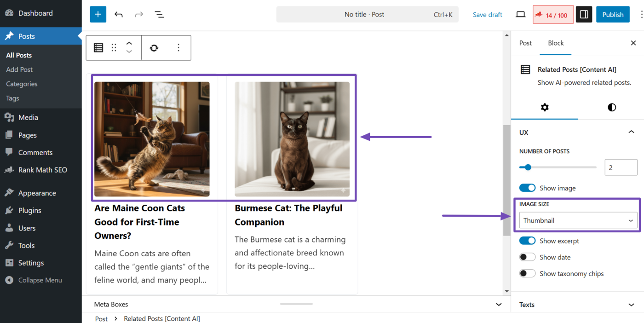The image size is (644, 323).
Task: Enable the Show taxonomy chips toggle
Action: tap(527, 273)
